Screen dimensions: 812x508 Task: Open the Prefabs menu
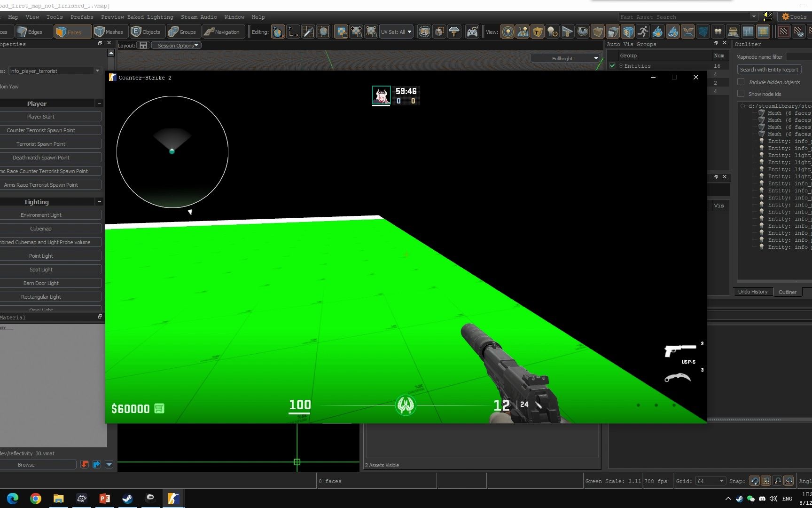[82, 17]
